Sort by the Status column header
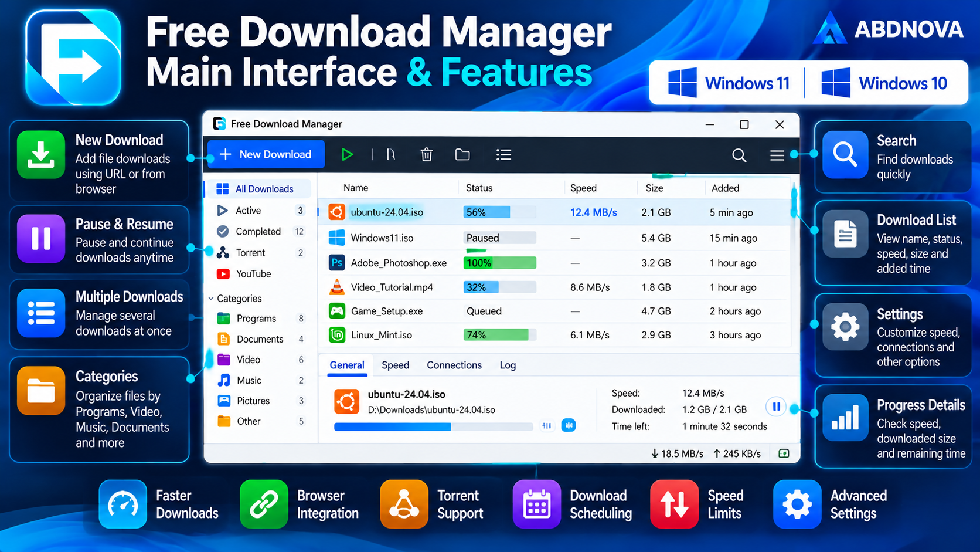The height and width of the screenshot is (552, 980). coord(479,188)
